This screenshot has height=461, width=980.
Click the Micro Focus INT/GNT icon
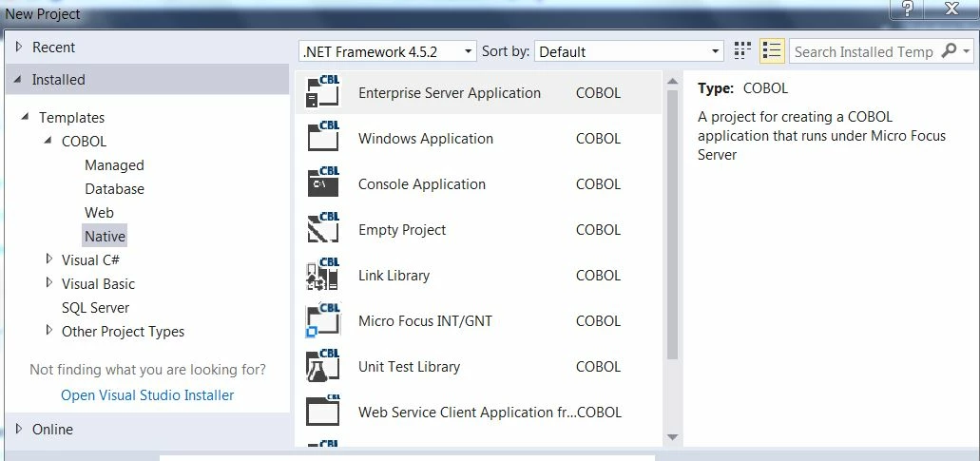tap(322, 319)
